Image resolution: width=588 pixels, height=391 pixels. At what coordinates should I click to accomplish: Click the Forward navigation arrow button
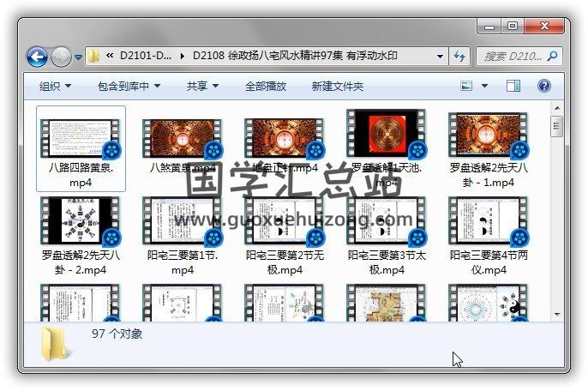click(61, 57)
